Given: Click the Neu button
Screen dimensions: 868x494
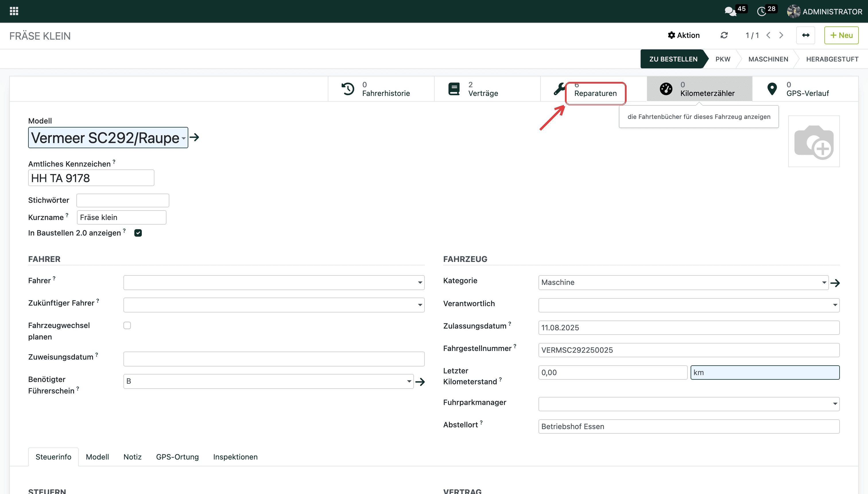Looking at the screenshot, I should pos(841,35).
